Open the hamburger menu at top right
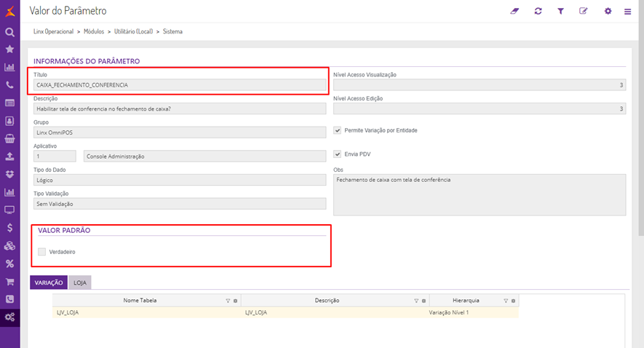Screen dimensions: 644x348 [x=627, y=12]
